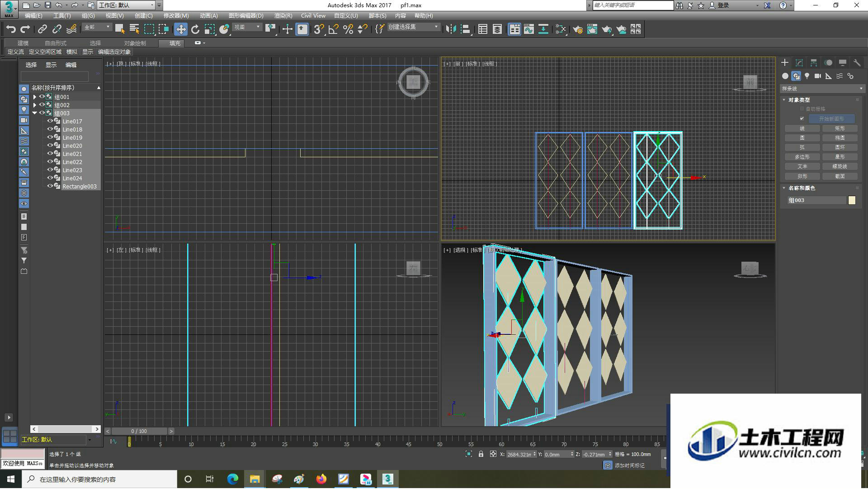Select the Lights category bulb icon
Screen dimensions: 868x489
[807, 76]
